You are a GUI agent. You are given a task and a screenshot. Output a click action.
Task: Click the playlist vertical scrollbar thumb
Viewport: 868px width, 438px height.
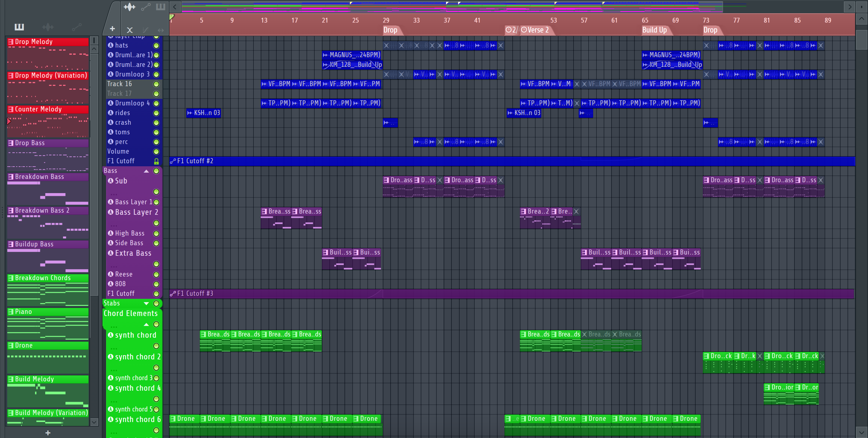tap(861, 40)
